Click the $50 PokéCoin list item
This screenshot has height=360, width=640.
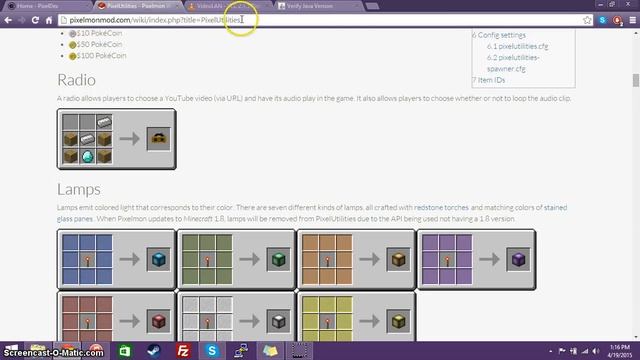[95, 44]
